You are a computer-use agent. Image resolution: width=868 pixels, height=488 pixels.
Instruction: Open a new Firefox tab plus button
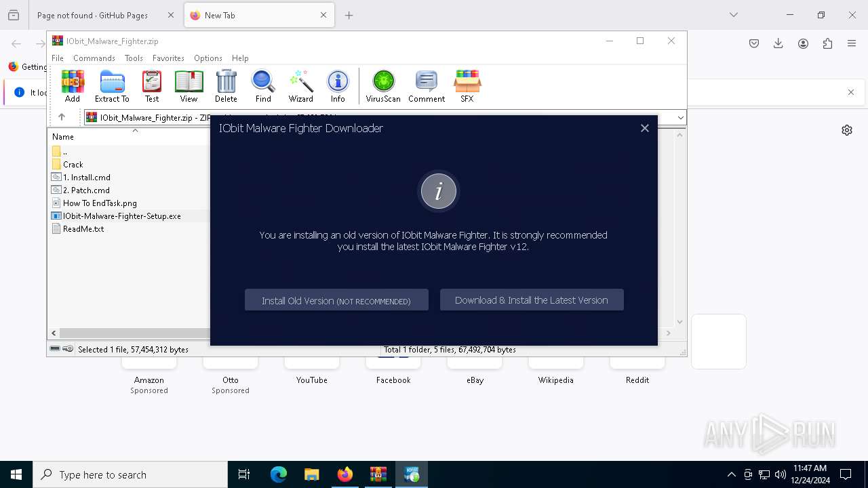349,15
